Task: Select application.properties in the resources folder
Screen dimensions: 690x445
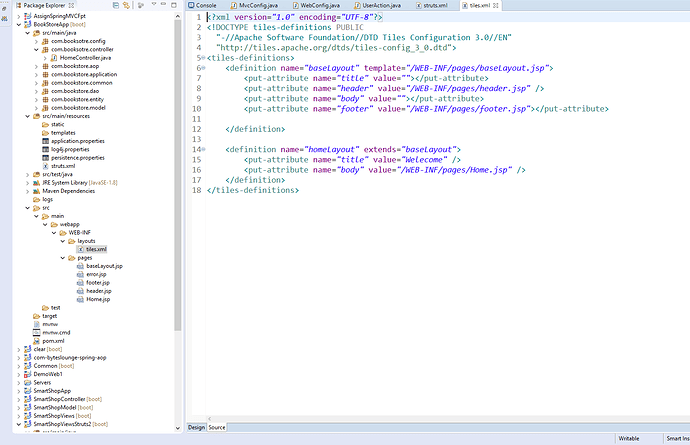Action: [x=78, y=141]
